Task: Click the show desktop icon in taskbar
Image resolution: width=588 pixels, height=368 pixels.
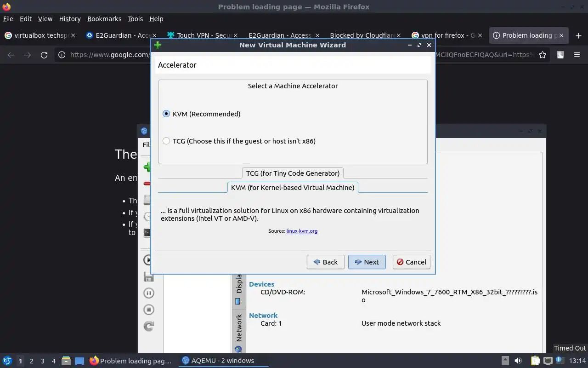Action: pyautogui.click(x=79, y=361)
